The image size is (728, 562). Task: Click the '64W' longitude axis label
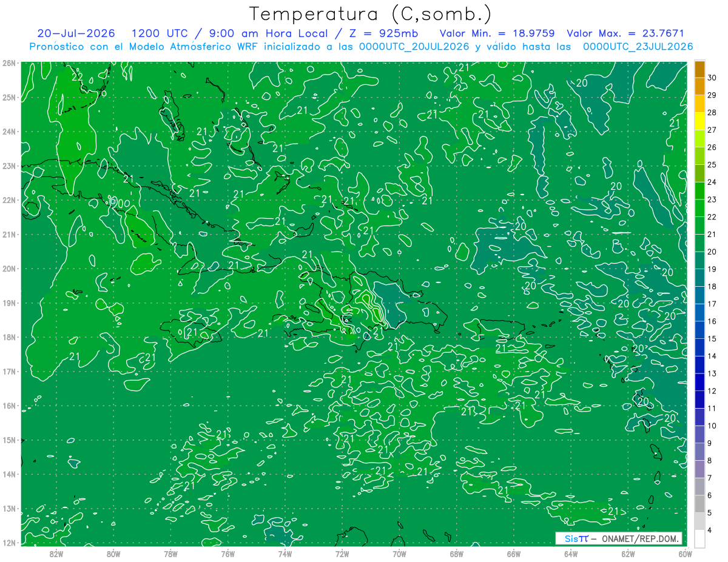tap(571, 554)
